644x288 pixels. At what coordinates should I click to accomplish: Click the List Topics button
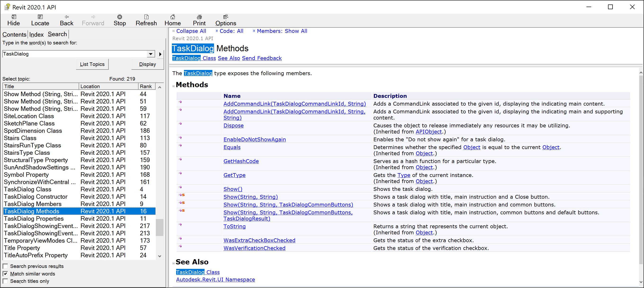click(92, 64)
